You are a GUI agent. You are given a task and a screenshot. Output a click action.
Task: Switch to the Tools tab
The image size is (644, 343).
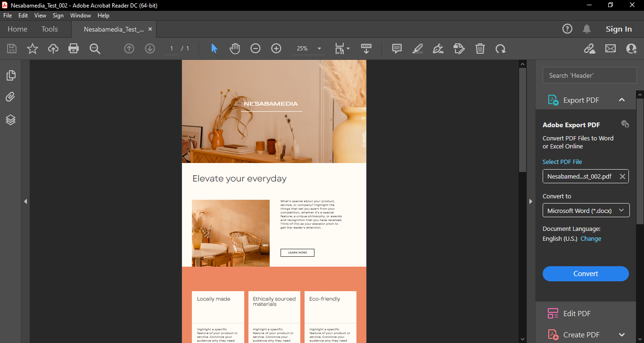50,29
